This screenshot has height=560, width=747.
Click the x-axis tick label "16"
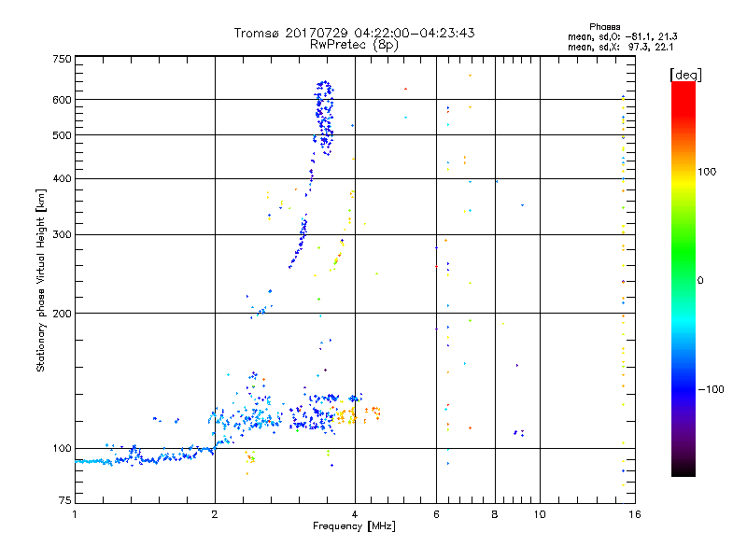coord(635,514)
